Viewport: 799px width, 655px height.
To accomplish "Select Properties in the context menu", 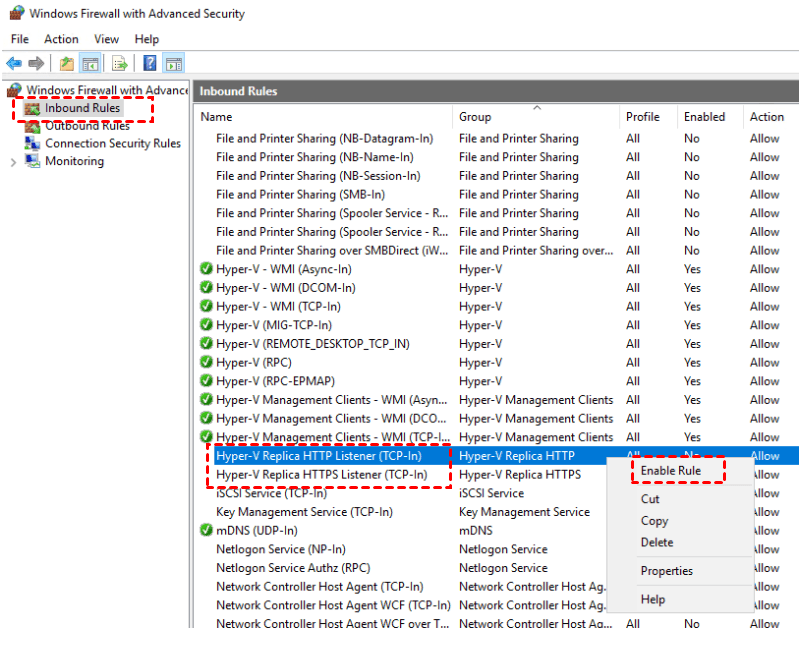I will (x=666, y=571).
